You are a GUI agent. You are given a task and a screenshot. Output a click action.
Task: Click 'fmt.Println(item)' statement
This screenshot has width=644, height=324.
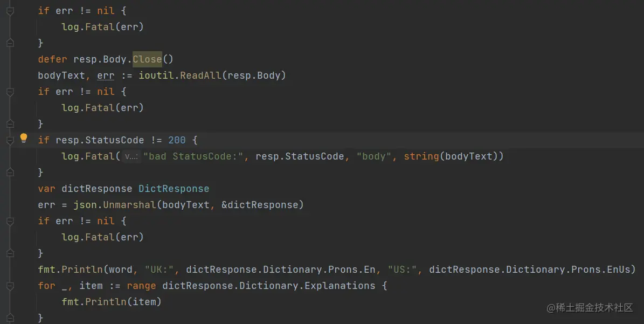[x=112, y=302]
